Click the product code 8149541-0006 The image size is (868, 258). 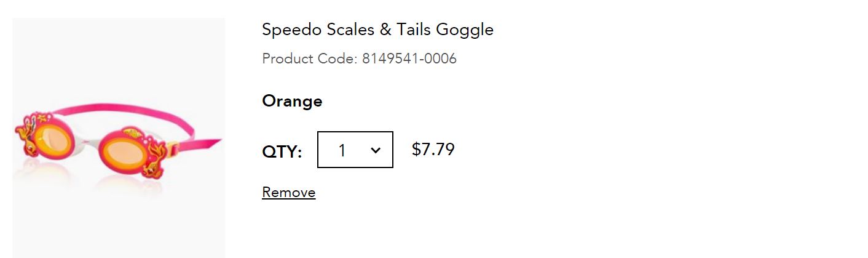[409, 59]
